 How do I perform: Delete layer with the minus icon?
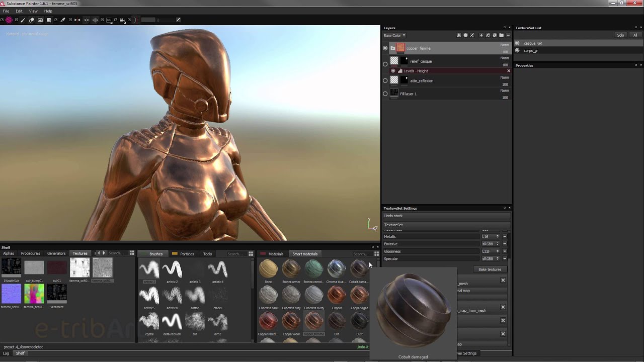(508, 35)
